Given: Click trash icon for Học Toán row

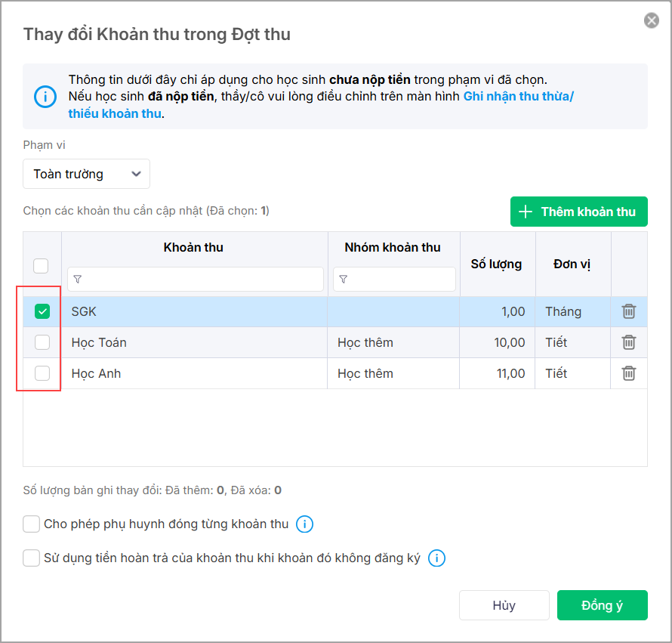Looking at the screenshot, I should (628, 342).
